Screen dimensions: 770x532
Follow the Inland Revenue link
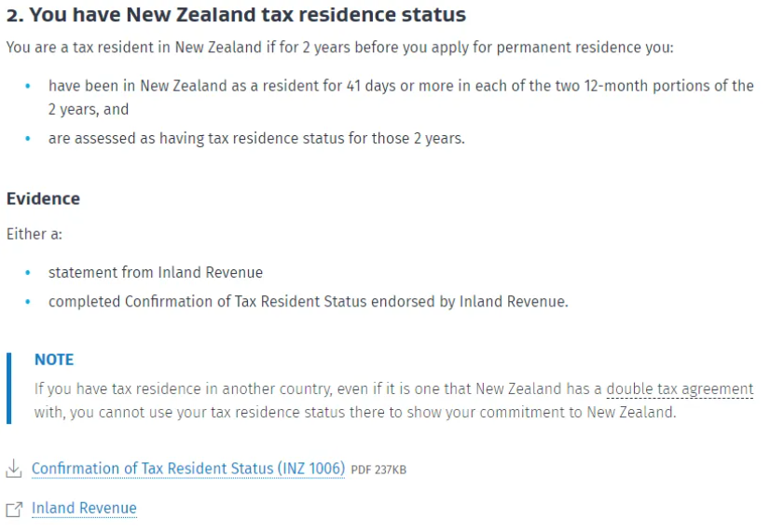tap(84, 509)
